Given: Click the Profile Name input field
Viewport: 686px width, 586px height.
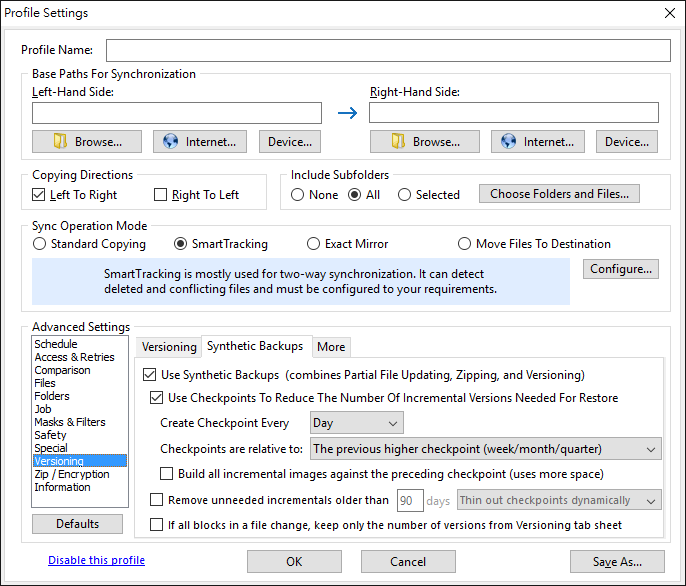Looking at the screenshot, I should point(388,50).
